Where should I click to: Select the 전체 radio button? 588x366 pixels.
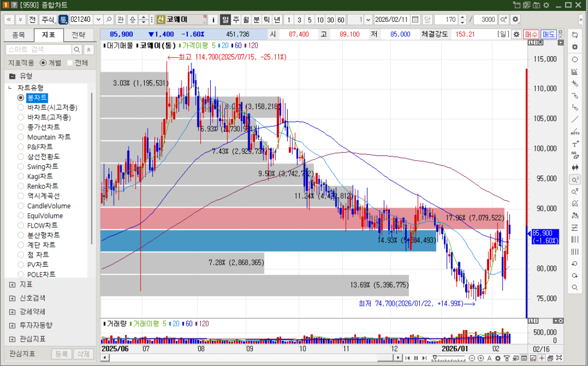click(69, 63)
